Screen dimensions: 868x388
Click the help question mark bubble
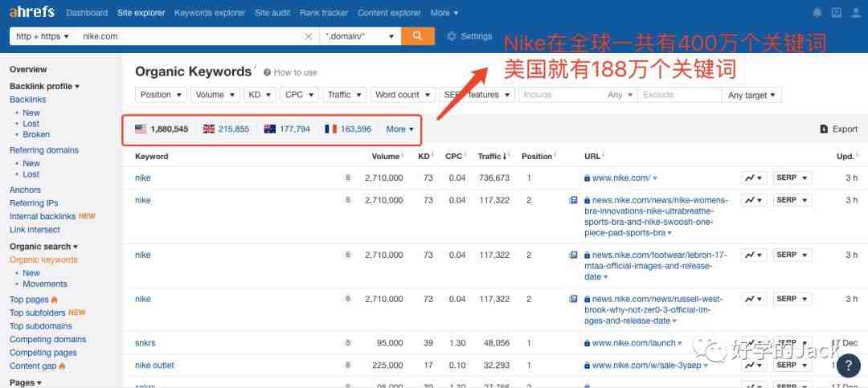pos(848,366)
